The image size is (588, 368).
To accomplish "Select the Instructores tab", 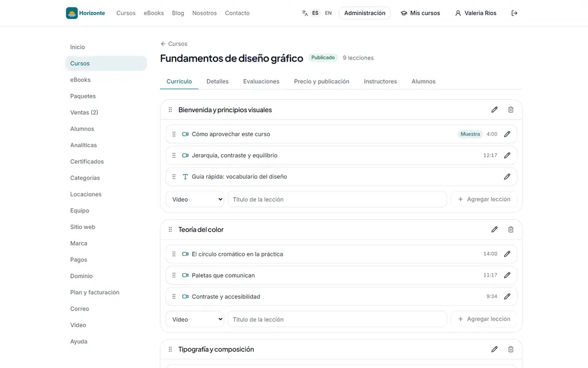I will tap(380, 82).
